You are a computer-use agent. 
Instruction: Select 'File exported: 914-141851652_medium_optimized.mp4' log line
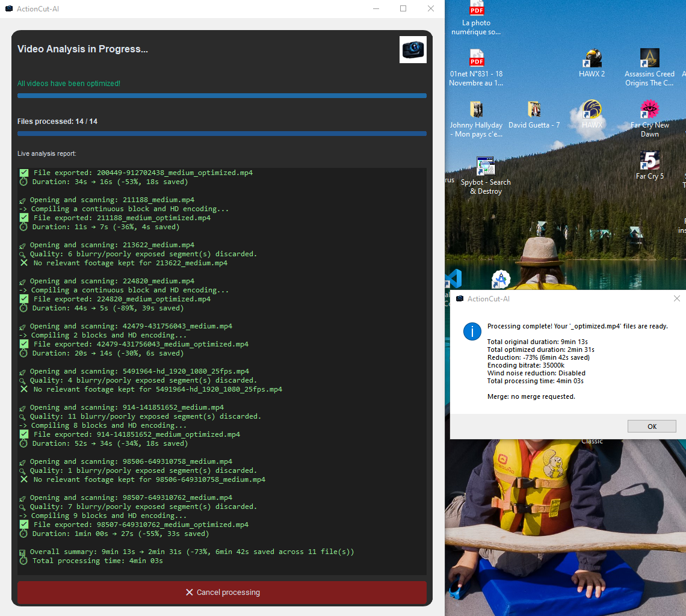[130, 434]
